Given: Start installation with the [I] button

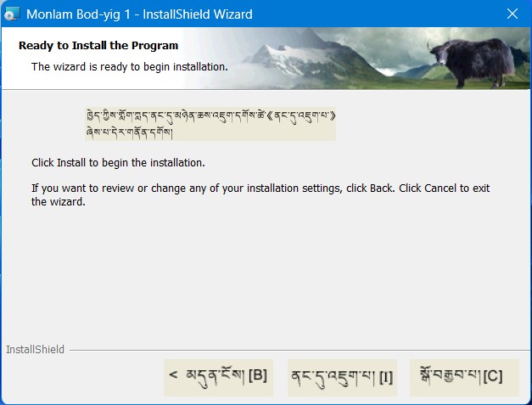Looking at the screenshot, I should tap(342, 377).
